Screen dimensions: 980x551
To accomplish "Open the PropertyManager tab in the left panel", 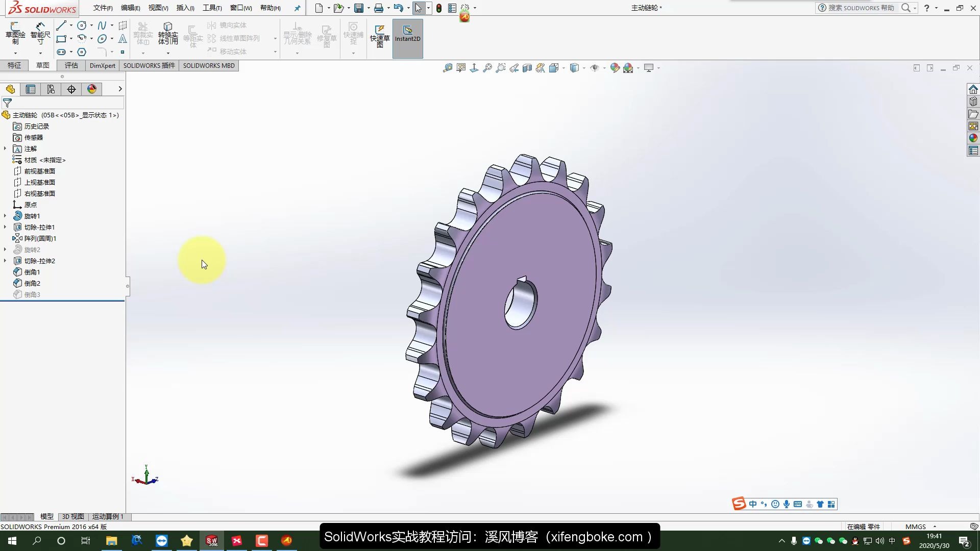I will [31, 89].
